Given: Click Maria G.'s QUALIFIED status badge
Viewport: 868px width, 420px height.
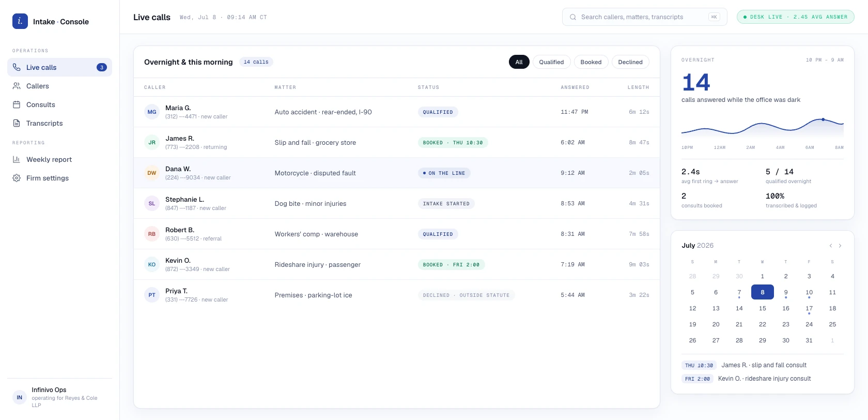Looking at the screenshot, I should tap(438, 112).
